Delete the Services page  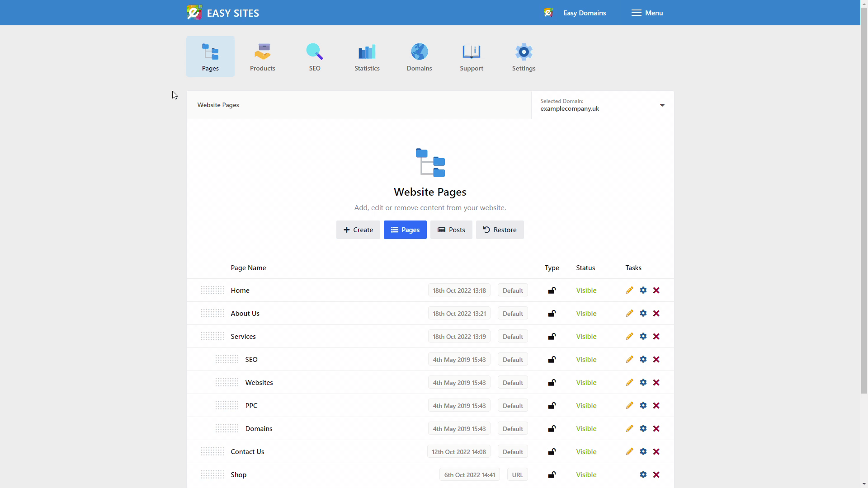[656, 336]
